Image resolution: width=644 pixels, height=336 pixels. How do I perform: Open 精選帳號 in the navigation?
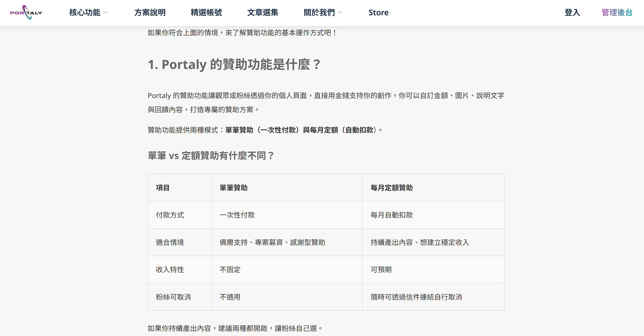pyautogui.click(x=206, y=13)
